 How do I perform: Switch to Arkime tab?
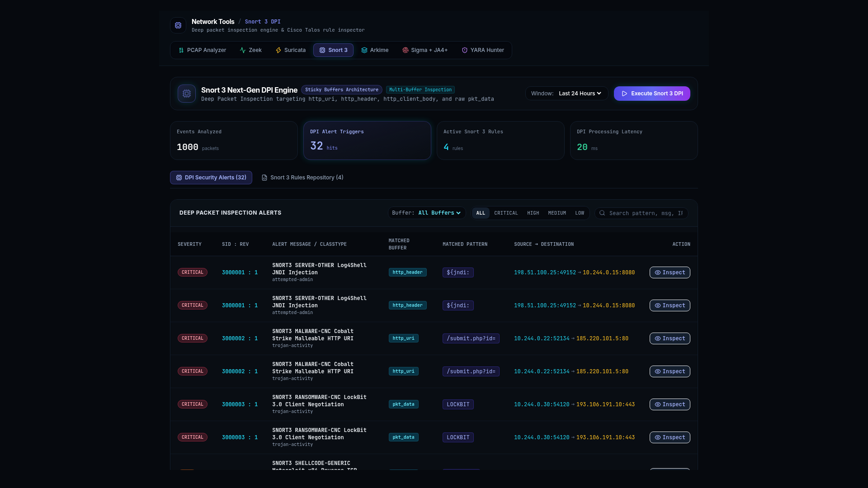pos(375,50)
